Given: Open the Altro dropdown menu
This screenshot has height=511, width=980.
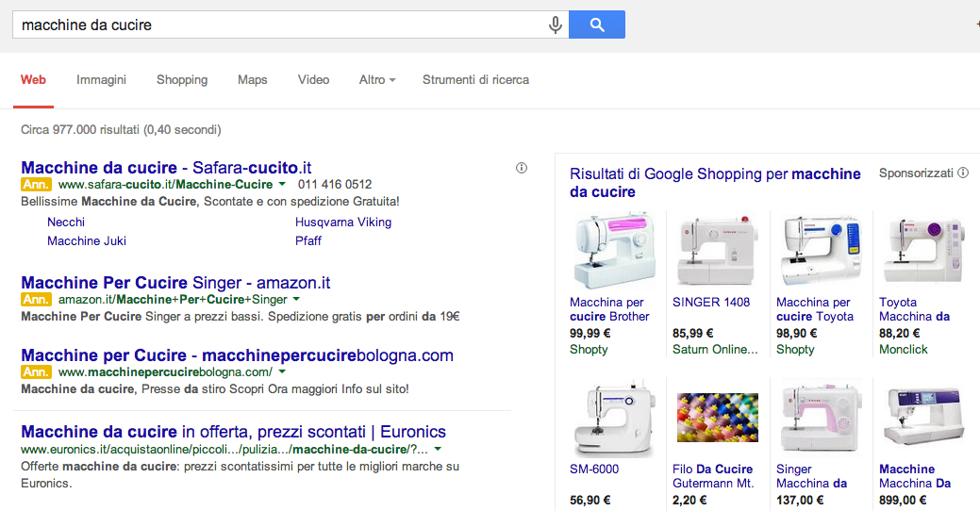Looking at the screenshot, I should pos(377,80).
